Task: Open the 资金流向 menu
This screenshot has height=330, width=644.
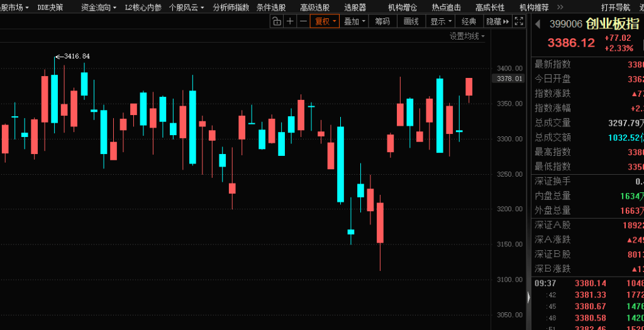Action: click(99, 8)
